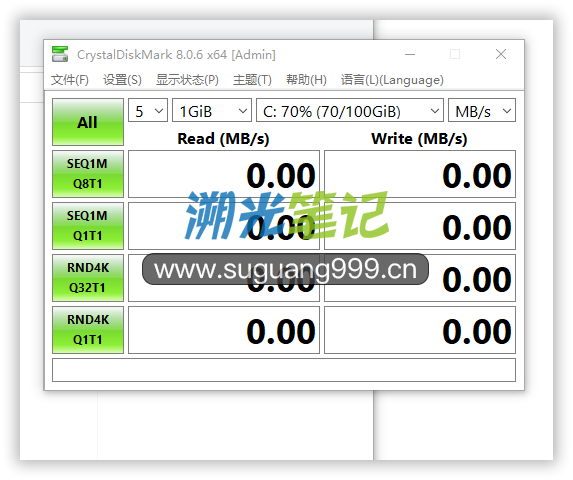The width and height of the screenshot is (573, 480).
Task: Open the 设置(S) menu
Action: [122, 80]
